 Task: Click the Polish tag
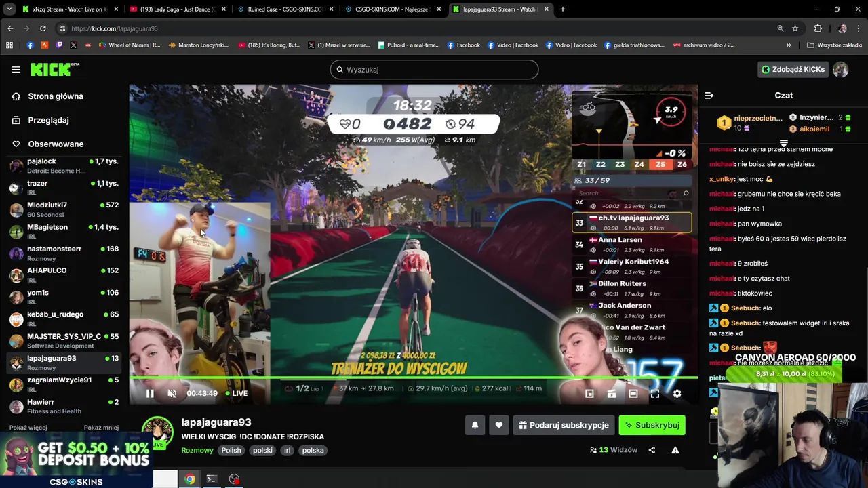tap(231, 450)
